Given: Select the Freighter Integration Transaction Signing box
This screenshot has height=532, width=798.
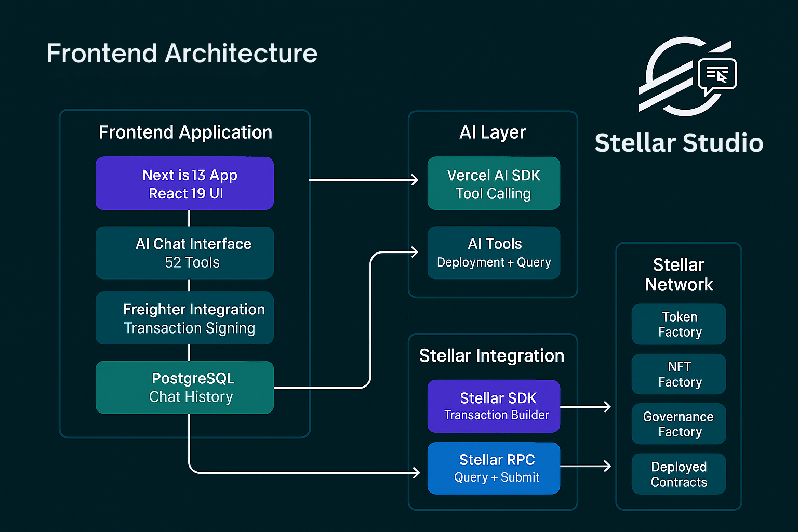Looking at the screenshot, I should pyautogui.click(x=184, y=318).
